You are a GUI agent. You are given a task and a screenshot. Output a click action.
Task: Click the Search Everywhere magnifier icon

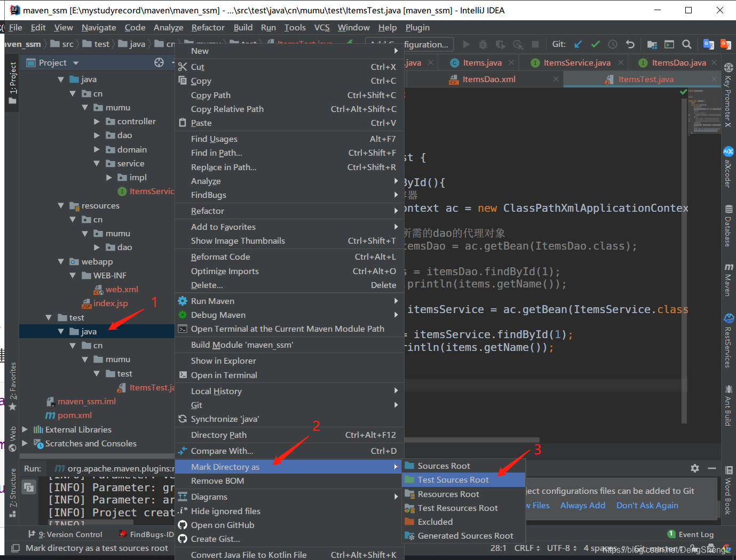pos(687,44)
